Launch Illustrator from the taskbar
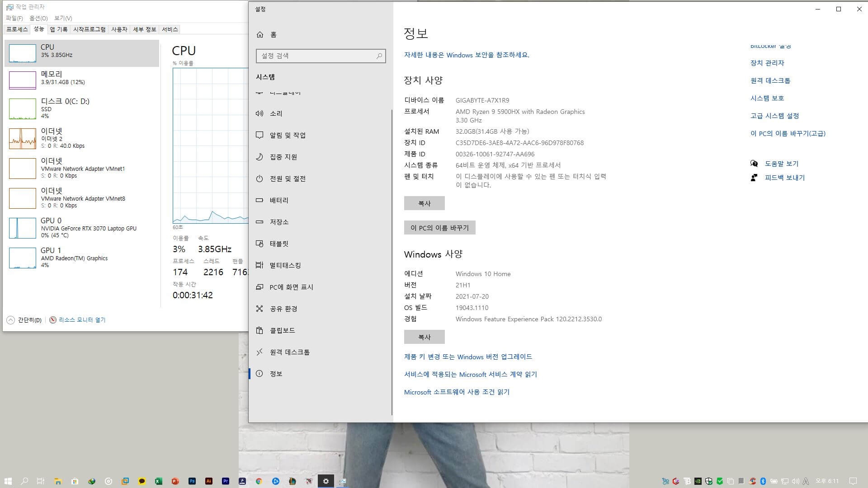The width and height of the screenshot is (868, 488). 209,481
